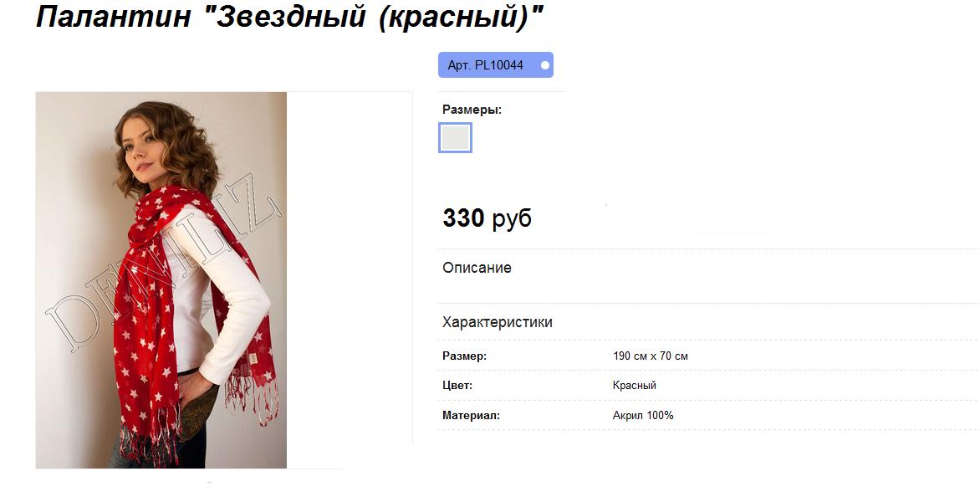The width and height of the screenshot is (980, 502).
Task: Click the Акрил 100% material value
Action: pos(643,416)
